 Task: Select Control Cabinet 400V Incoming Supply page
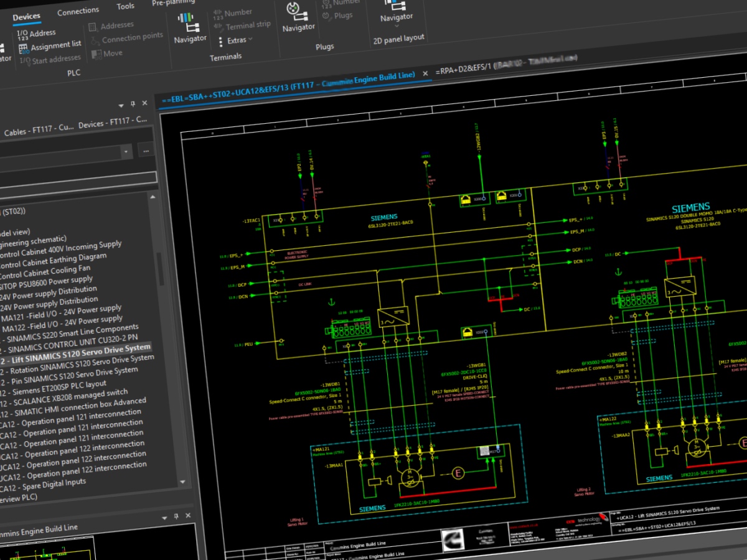coord(60,249)
